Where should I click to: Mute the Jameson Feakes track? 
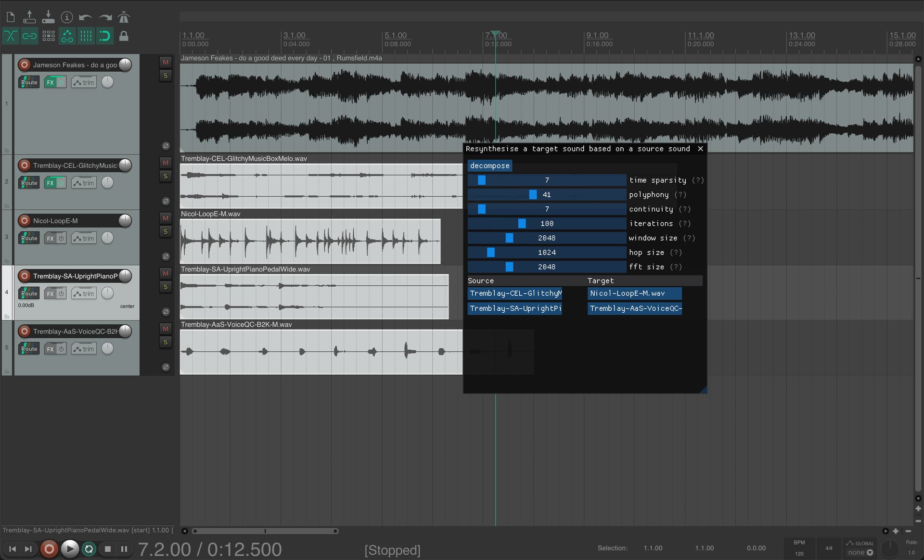(166, 62)
